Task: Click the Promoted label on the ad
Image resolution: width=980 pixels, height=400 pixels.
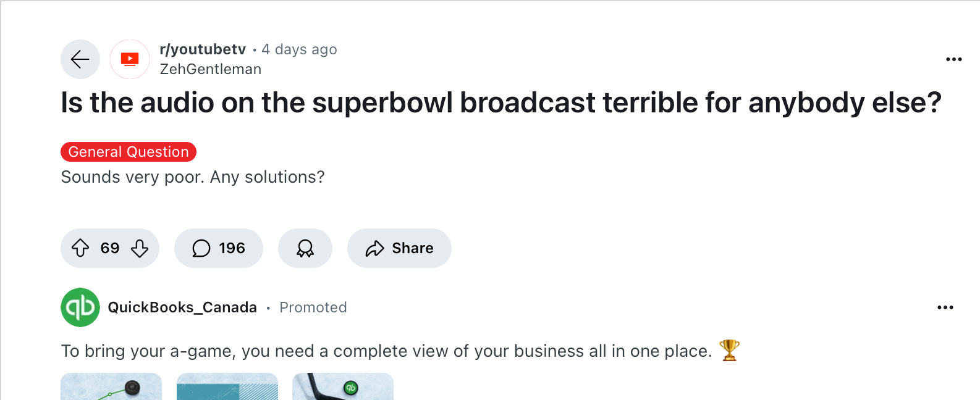Action: 313,307
